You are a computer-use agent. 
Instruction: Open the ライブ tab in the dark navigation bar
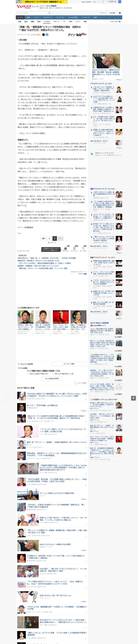(x=37, y=17)
